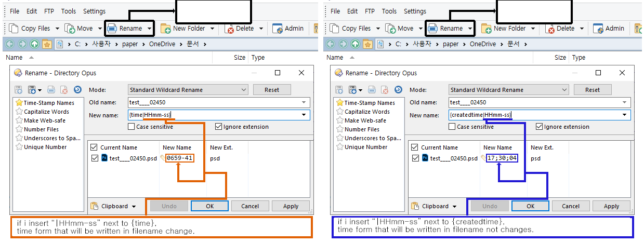This screenshot has width=644, height=243.
Task: Expand the Clipboard dropdown in right Rename dialog
Action: [454, 206]
